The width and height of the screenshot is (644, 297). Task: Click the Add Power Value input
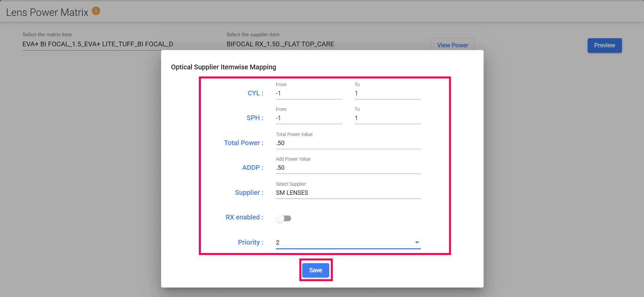348,168
